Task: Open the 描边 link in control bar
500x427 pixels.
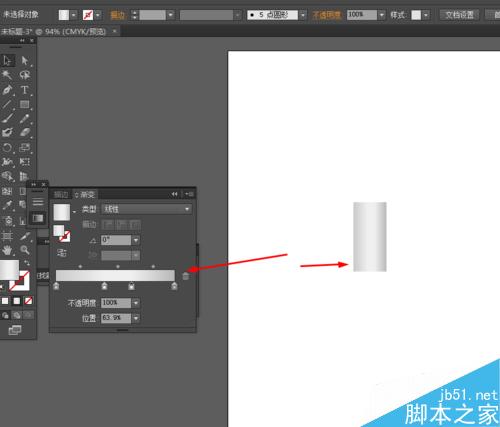Action: pyautogui.click(x=117, y=15)
